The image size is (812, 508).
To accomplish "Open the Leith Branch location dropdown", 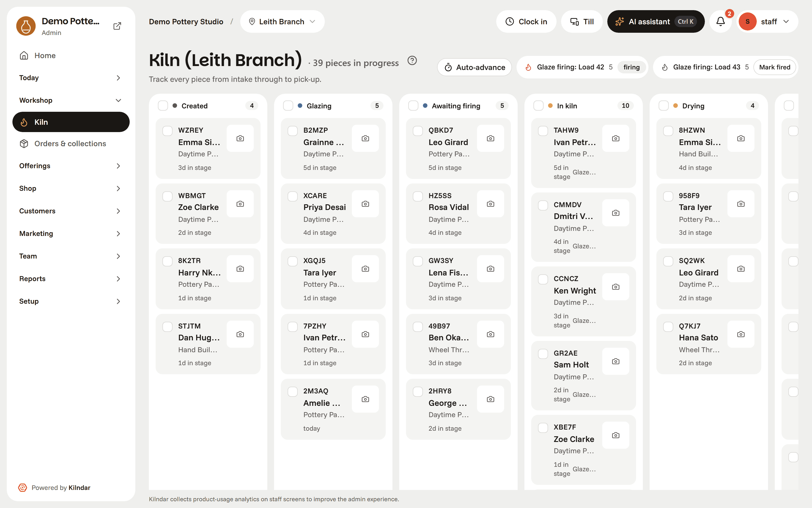I will [x=282, y=21].
